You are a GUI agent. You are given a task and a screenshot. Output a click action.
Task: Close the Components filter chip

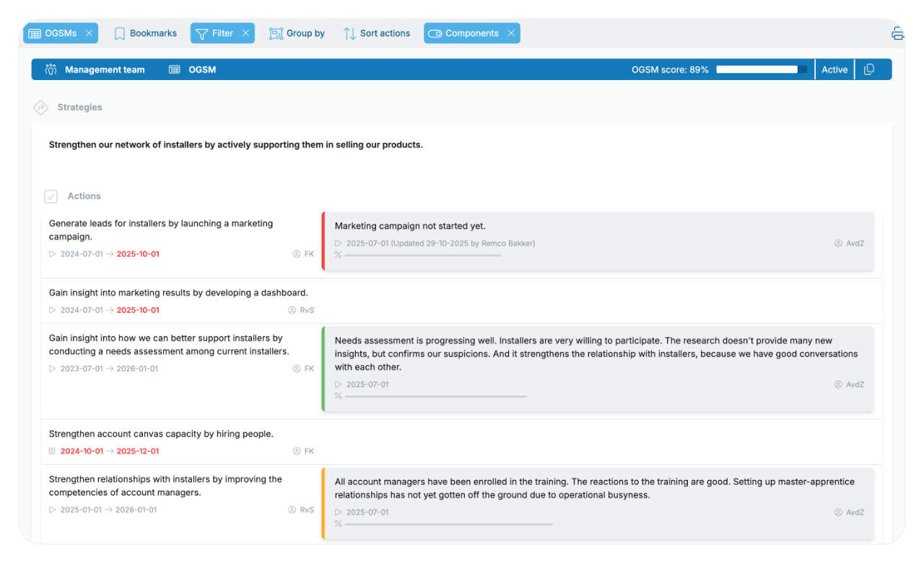tap(511, 32)
